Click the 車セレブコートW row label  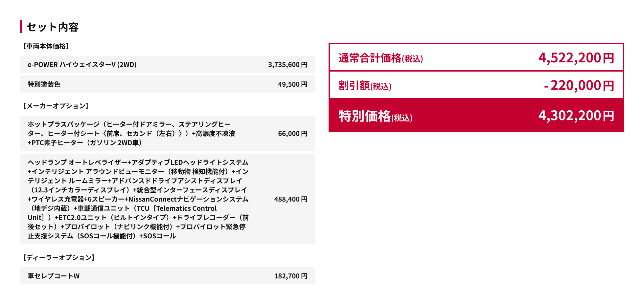coord(54,276)
